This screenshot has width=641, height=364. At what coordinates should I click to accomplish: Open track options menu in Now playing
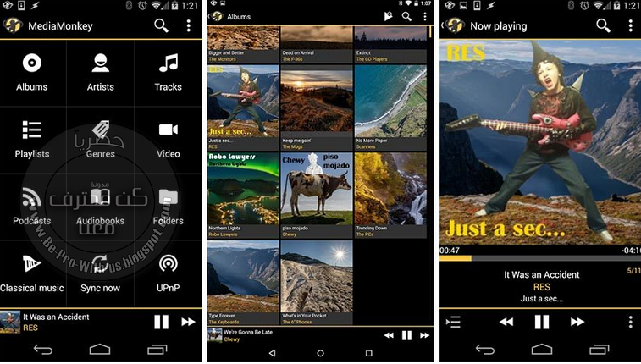point(630,322)
